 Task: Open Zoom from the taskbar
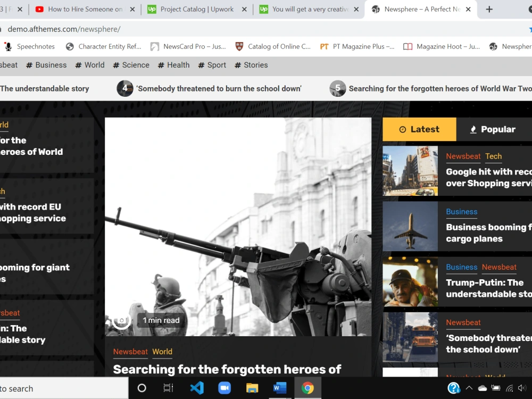(225, 388)
